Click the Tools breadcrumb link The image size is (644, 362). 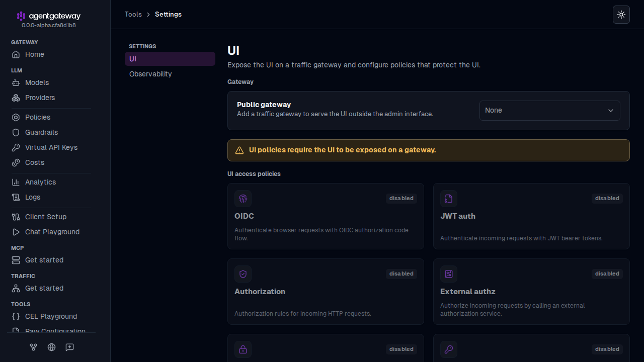coord(133,15)
